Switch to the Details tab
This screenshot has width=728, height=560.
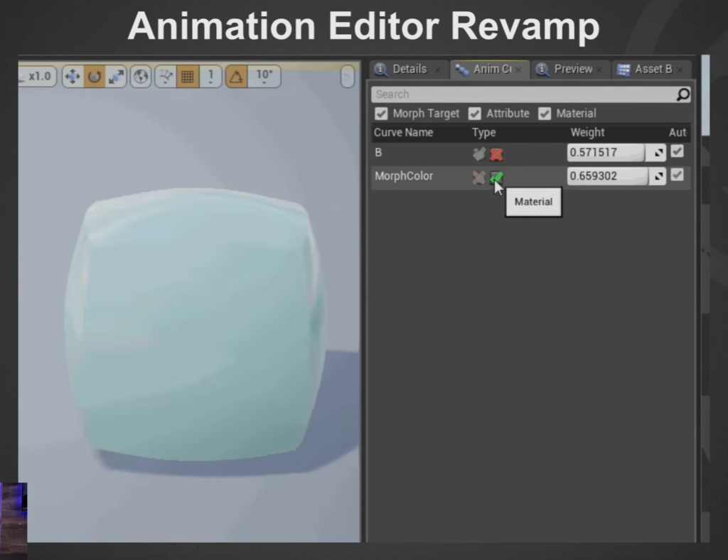pyautogui.click(x=409, y=69)
